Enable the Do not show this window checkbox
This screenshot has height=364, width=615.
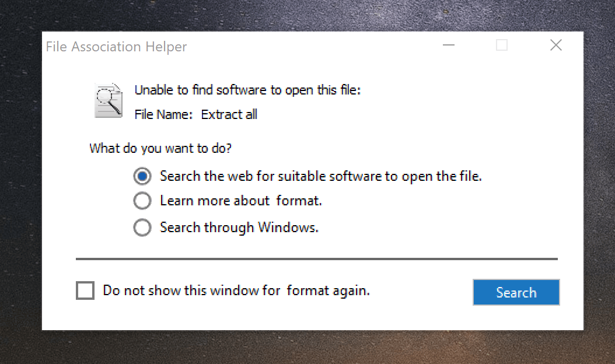pyautogui.click(x=85, y=290)
